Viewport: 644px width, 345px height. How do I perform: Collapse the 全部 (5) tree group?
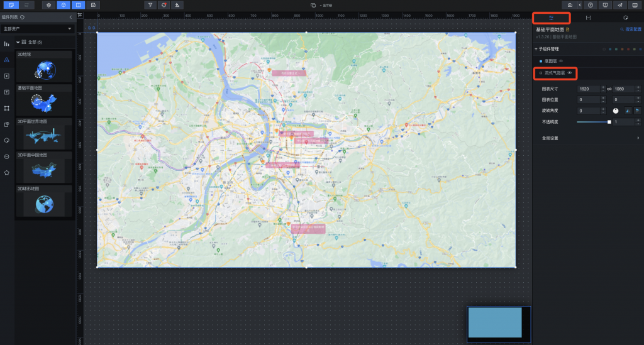click(x=18, y=42)
